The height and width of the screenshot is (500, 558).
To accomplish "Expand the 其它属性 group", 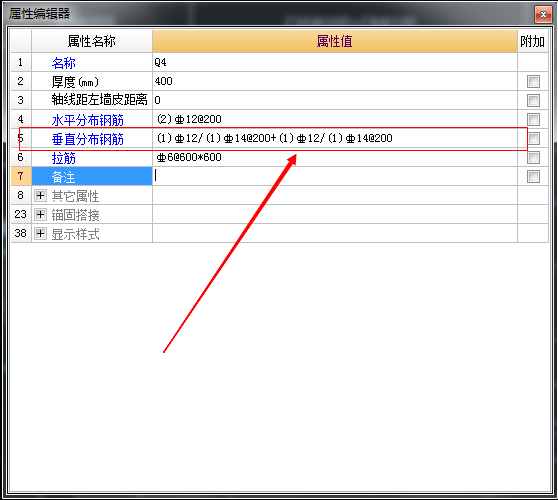I will [x=40, y=195].
